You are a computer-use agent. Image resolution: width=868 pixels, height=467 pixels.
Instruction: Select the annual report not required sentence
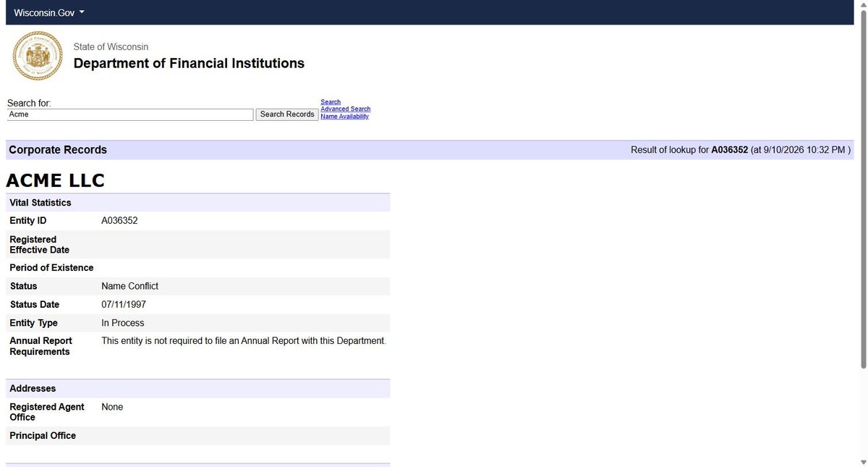244,340
